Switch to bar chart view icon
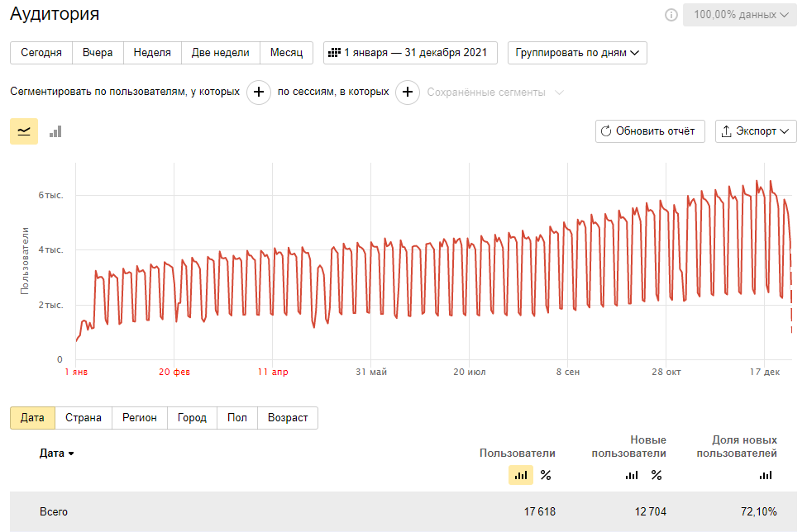 coord(55,131)
